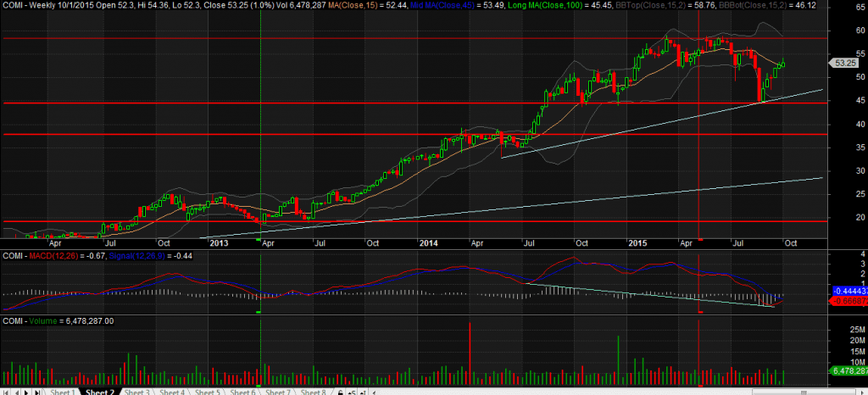This screenshot has height=395, width=868.
Task: Switch to the Sheet 6 tab
Action: pos(242,392)
